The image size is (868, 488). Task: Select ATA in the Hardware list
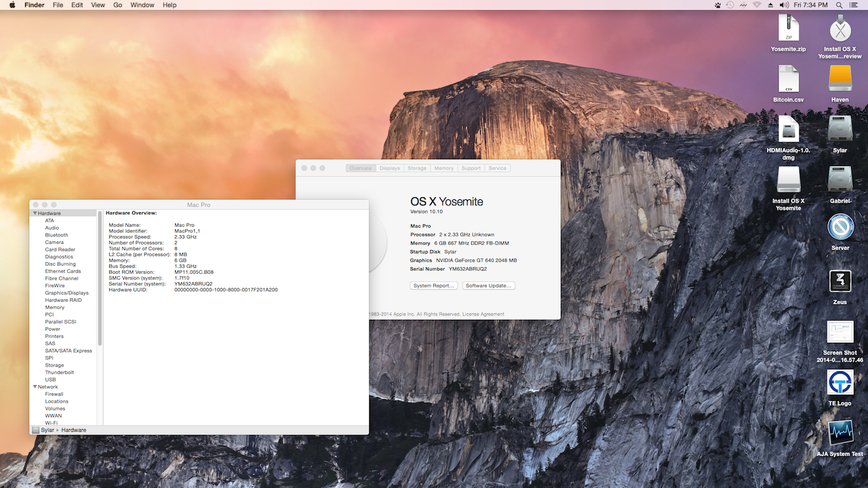tap(50, 221)
